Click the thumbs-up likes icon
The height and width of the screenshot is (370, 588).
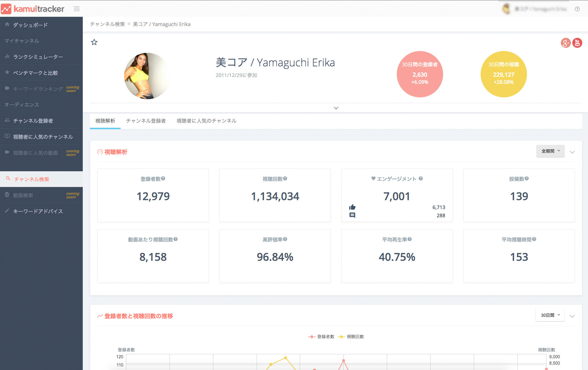[x=352, y=207]
